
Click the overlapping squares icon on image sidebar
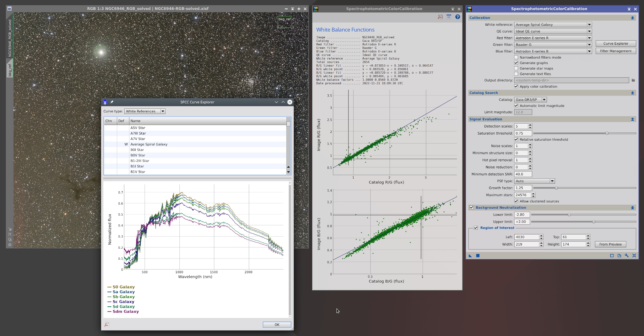click(x=10, y=239)
